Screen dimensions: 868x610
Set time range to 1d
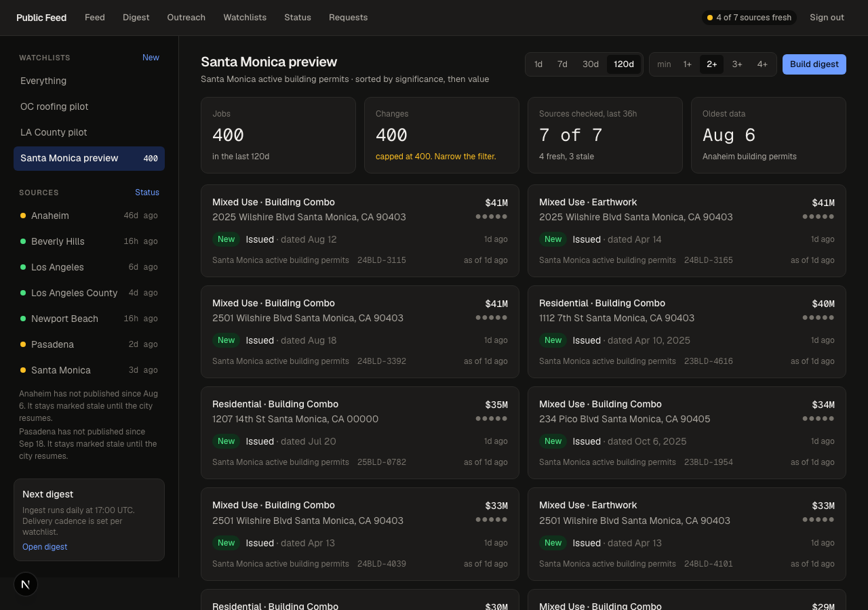pos(538,64)
